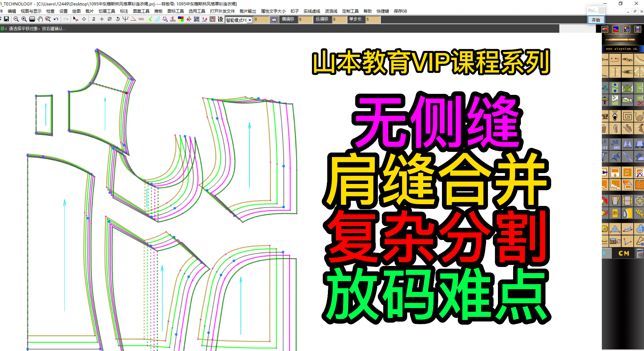Open the 检查 menu
Image resolution: width=644 pixels, height=351 pixels.
point(50,11)
